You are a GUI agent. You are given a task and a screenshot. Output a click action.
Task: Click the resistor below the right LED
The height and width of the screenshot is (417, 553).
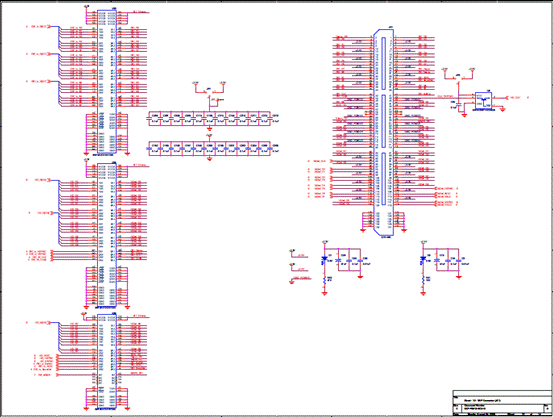coord(423,280)
